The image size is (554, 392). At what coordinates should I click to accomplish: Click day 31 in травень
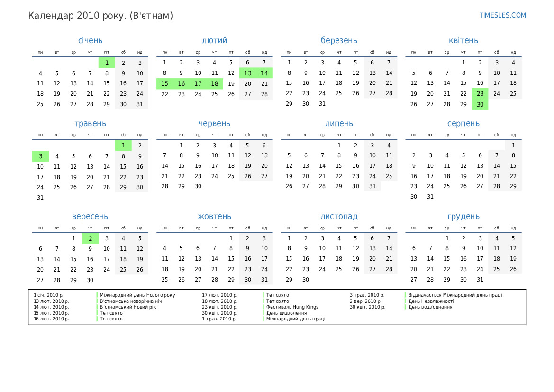click(x=40, y=198)
